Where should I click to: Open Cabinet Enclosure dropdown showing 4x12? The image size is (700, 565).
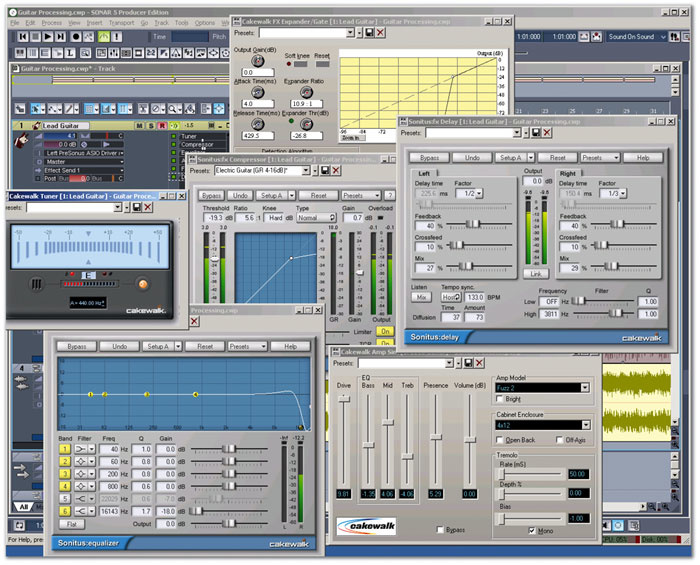pyautogui.click(x=586, y=425)
